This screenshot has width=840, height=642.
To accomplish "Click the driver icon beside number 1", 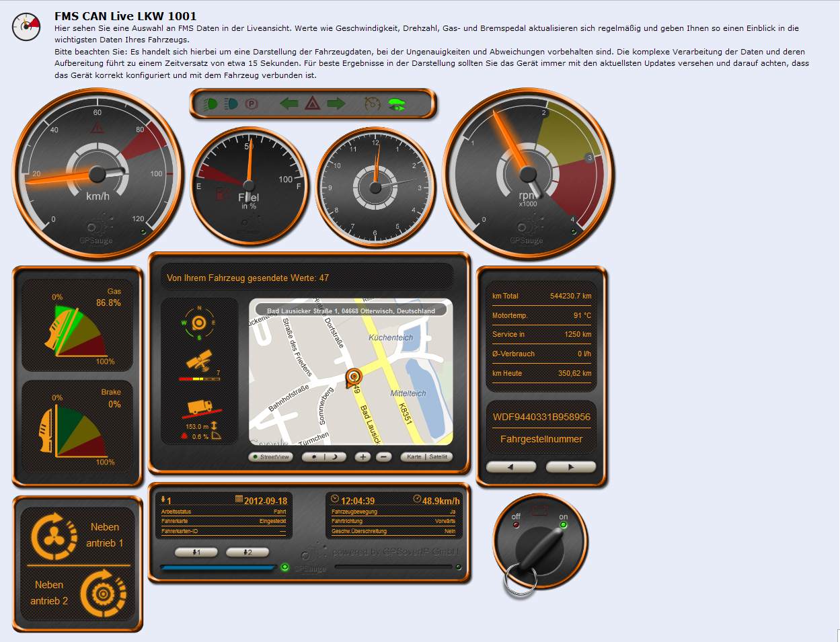I will [x=163, y=500].
